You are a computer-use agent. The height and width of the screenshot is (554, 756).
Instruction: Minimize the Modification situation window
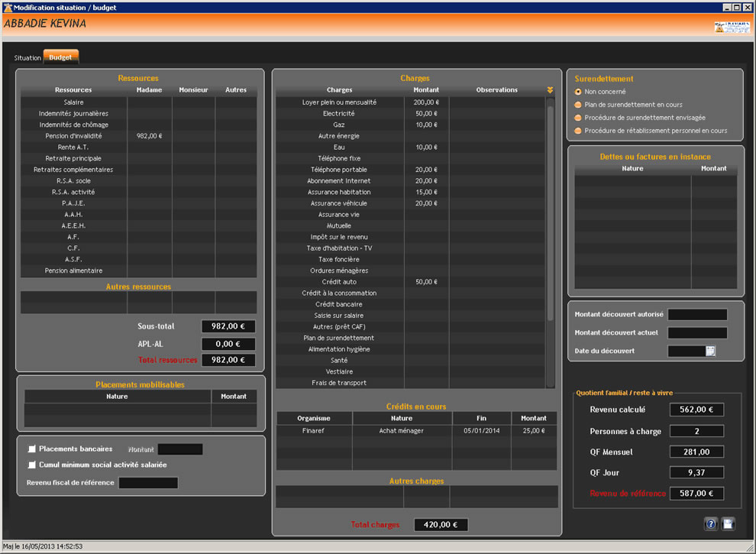(727, 7)
